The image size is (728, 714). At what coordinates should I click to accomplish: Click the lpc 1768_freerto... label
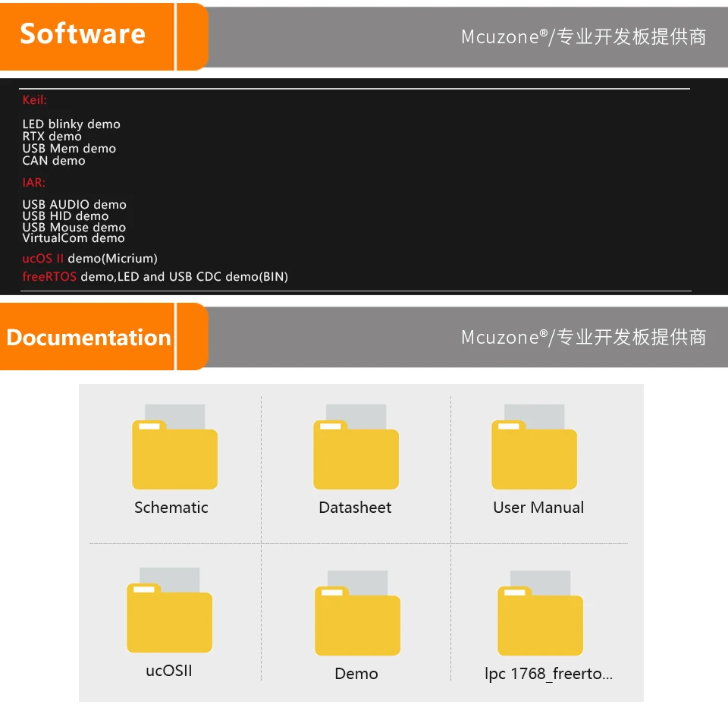(x=549, y=674)
